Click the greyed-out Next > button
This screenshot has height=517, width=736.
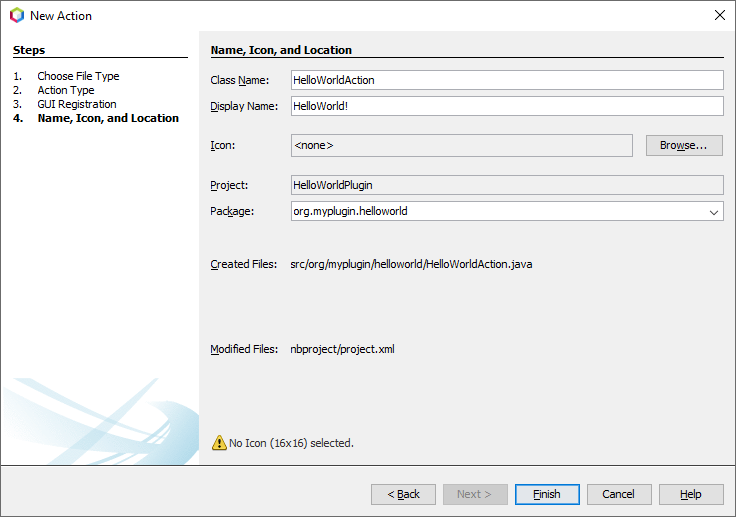click(x=475, y=494)
